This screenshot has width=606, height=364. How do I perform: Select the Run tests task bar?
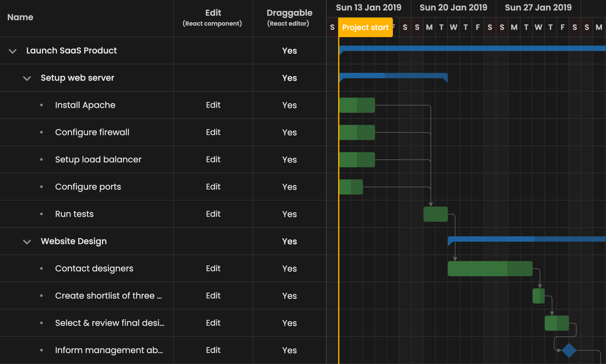click(x=435, y=214)
